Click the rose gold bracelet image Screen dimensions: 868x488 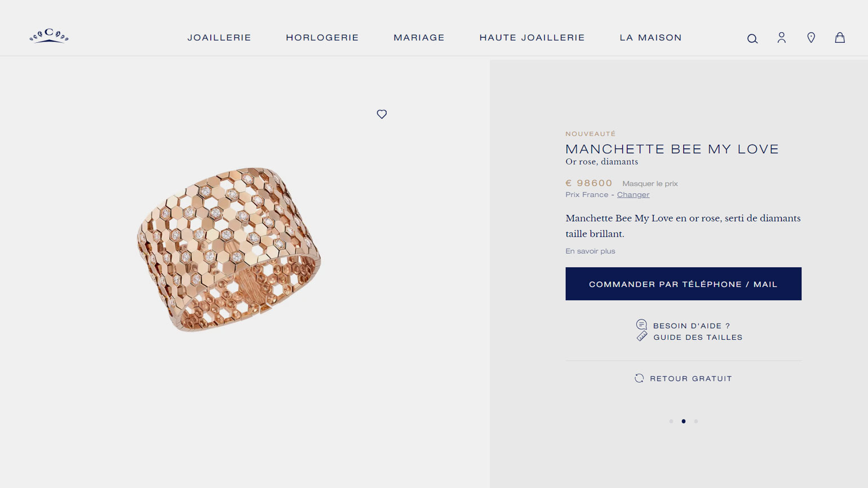tap(229, 249)
